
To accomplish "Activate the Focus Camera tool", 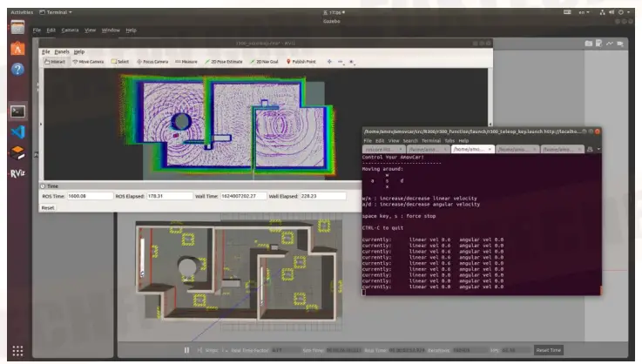I will pyautogui.click(x=152, y=62).
